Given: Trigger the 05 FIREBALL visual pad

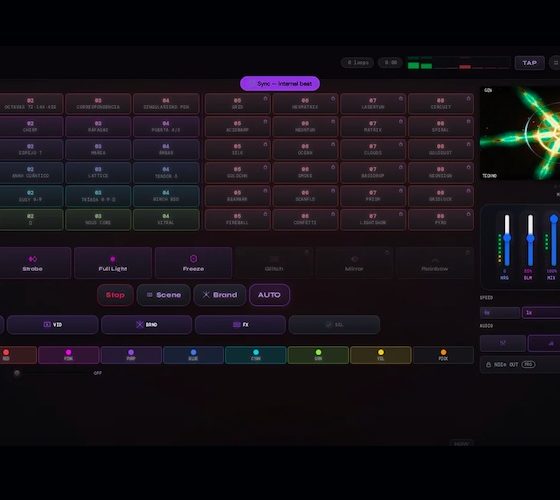Looking at the screenshot, I should pos(238,219).
